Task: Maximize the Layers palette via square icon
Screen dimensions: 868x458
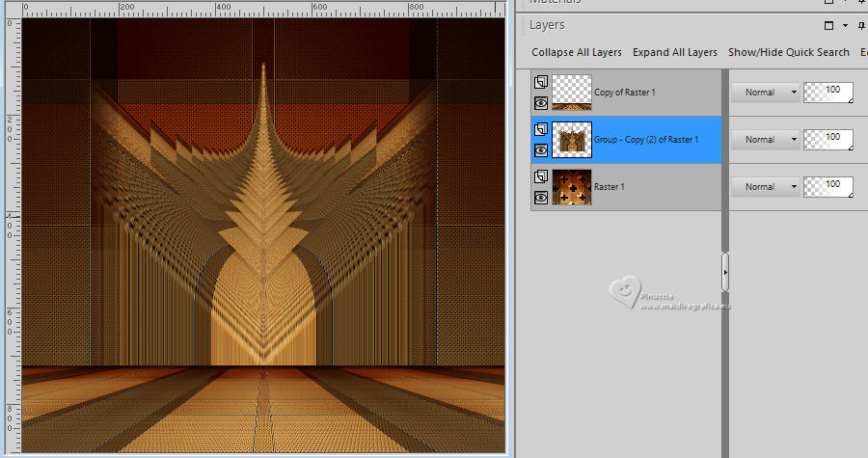Action: [828, 25]
